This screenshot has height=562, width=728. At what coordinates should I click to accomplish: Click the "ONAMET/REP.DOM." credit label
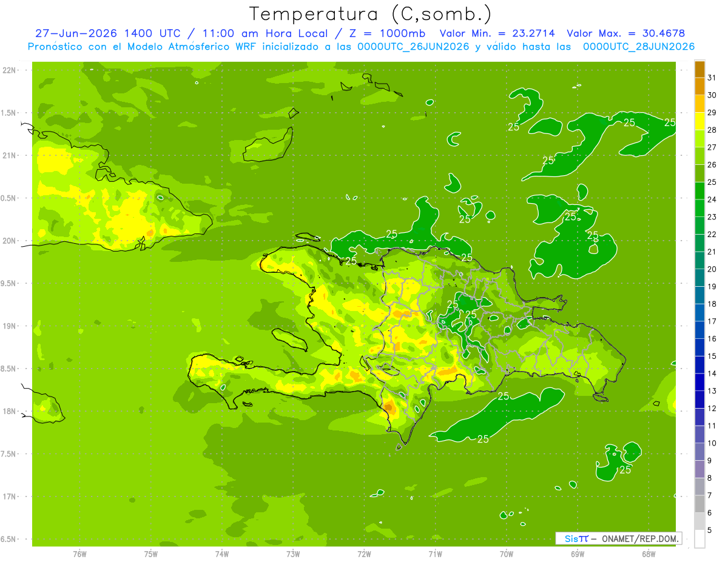(639, 538)
